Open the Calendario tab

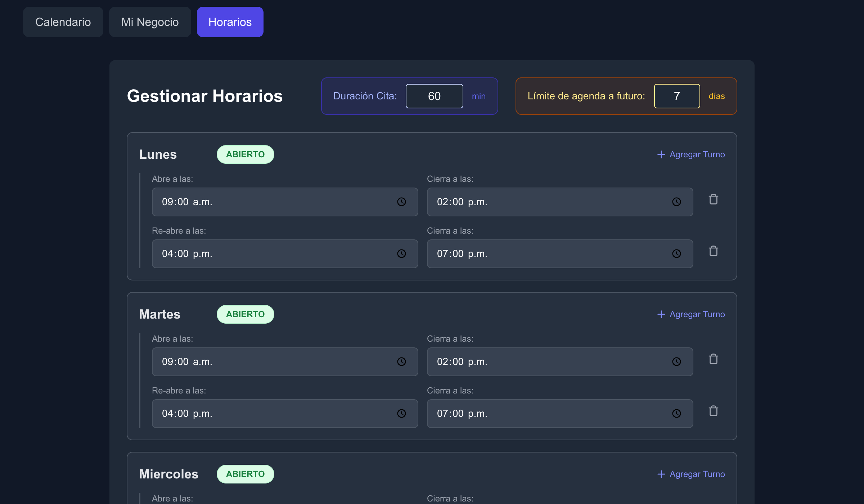pyautogui.click(x=63, y=22)
